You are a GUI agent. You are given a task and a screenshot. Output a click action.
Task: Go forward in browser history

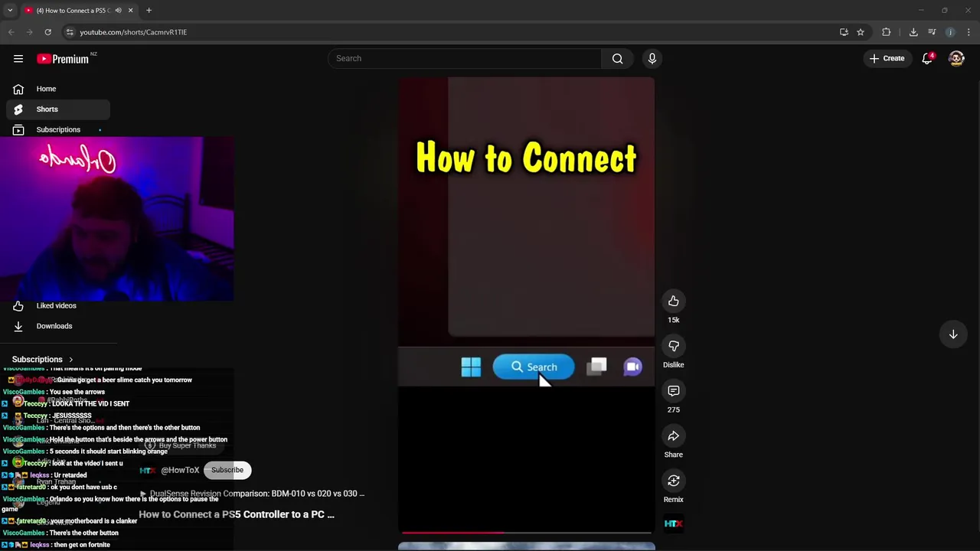[29, 32]
